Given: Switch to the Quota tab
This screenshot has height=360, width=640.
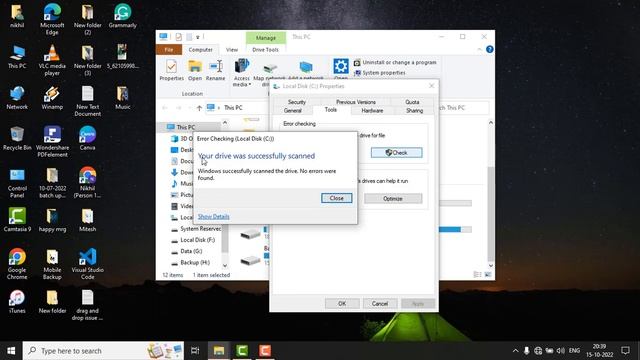Looking at the screenshot, I should (x=412, y=102).
